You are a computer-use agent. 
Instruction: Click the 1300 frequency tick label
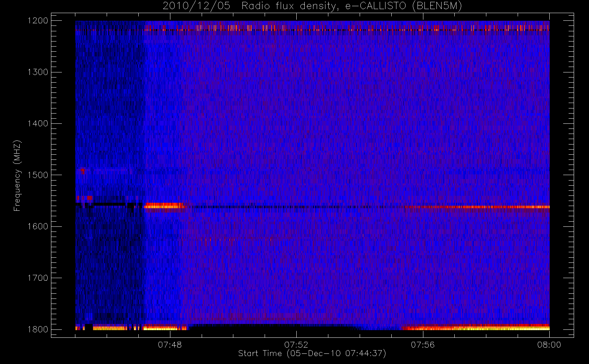tap(38, 72)
